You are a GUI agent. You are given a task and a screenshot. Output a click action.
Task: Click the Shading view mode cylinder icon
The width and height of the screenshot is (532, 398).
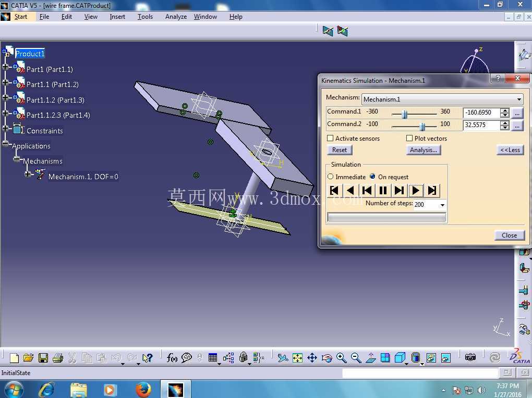(415, 358)
